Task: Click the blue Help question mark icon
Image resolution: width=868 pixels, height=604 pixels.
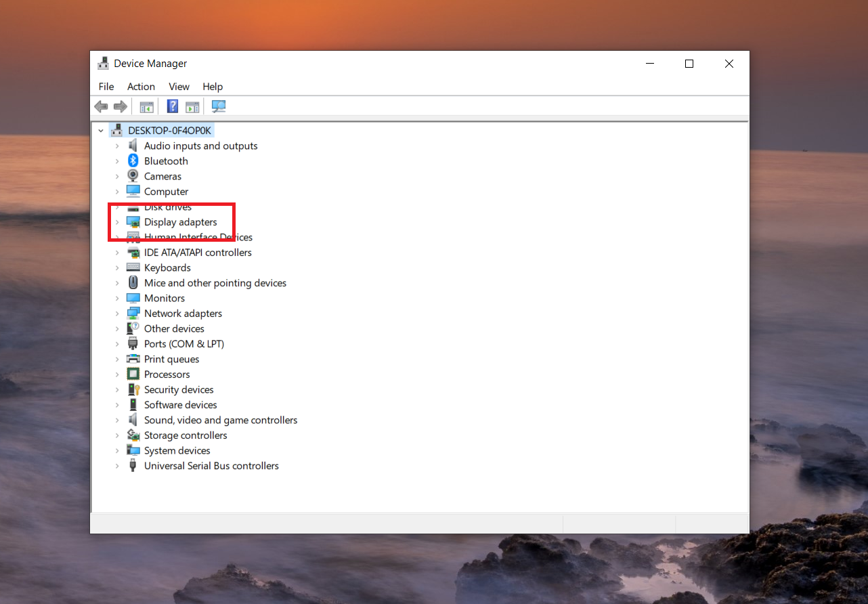Action: [173, 106]
